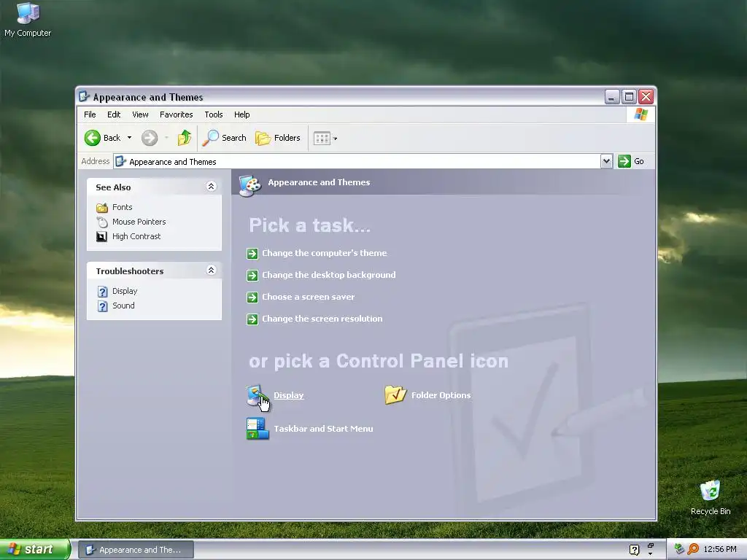747x560 pixels.
Task: Open the File menu
Action: click(90, 114)
